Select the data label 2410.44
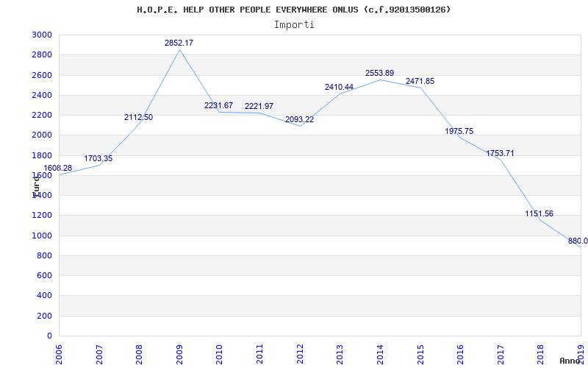 click(x=339, y=87)
